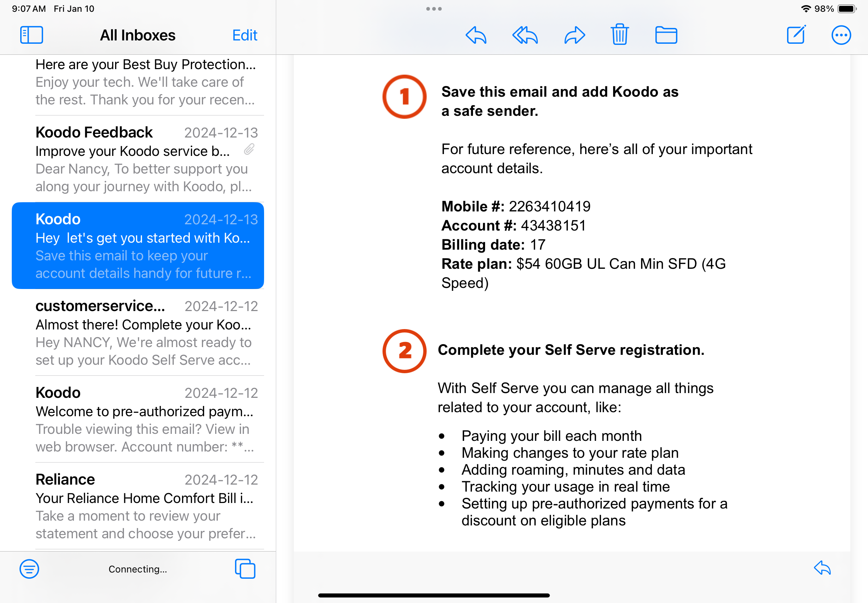Open the three-dot multitasking menu
The width and height of the screenshot is (868, 603).
pyautogui.click(x=434, y=9)
